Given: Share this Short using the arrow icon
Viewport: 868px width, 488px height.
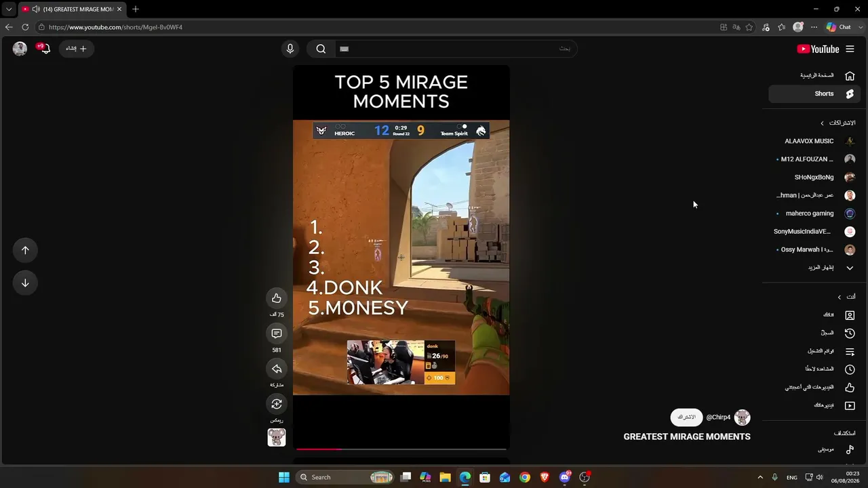Looking at the screenshot, I should coord(277,369).
